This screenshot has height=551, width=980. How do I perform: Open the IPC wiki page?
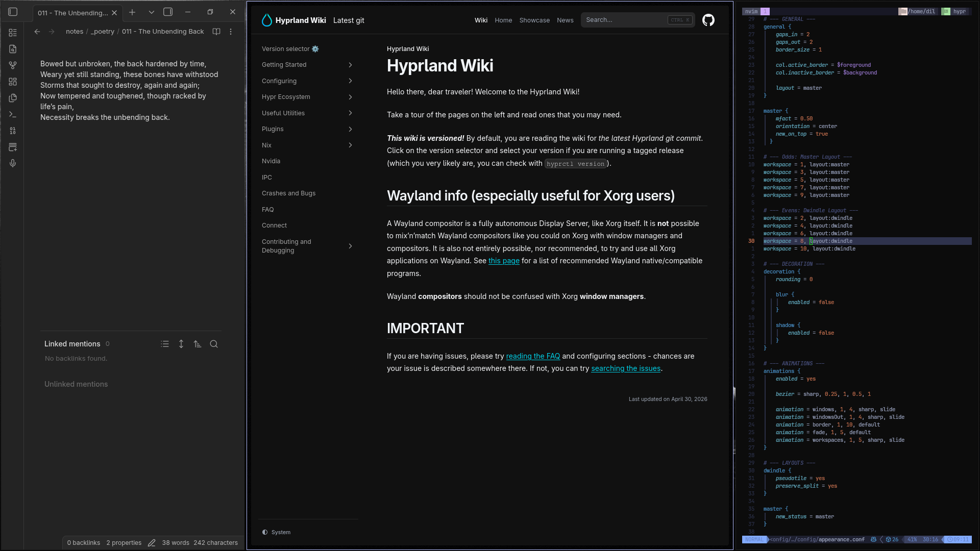pyautogui.click(x=267, y=178)
